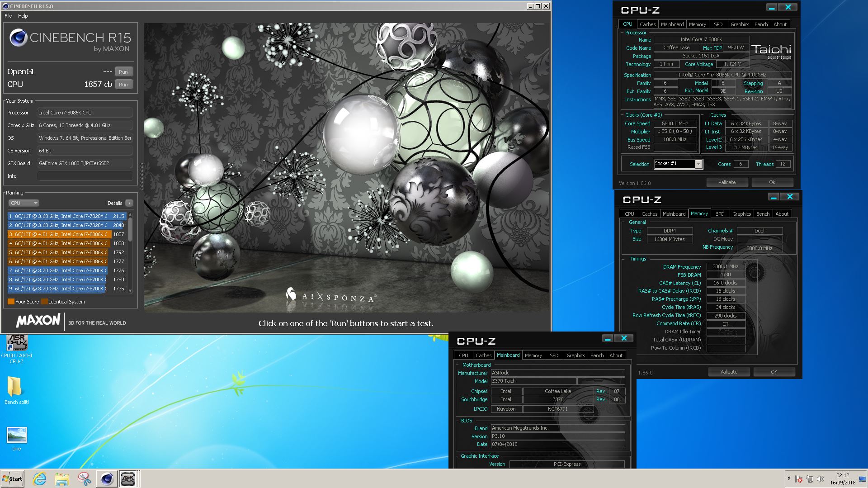The width and height of the screenshot is (868, 488).
Task: Minimize the CPU-Z Mainboard window
Action: click(608, 338)
